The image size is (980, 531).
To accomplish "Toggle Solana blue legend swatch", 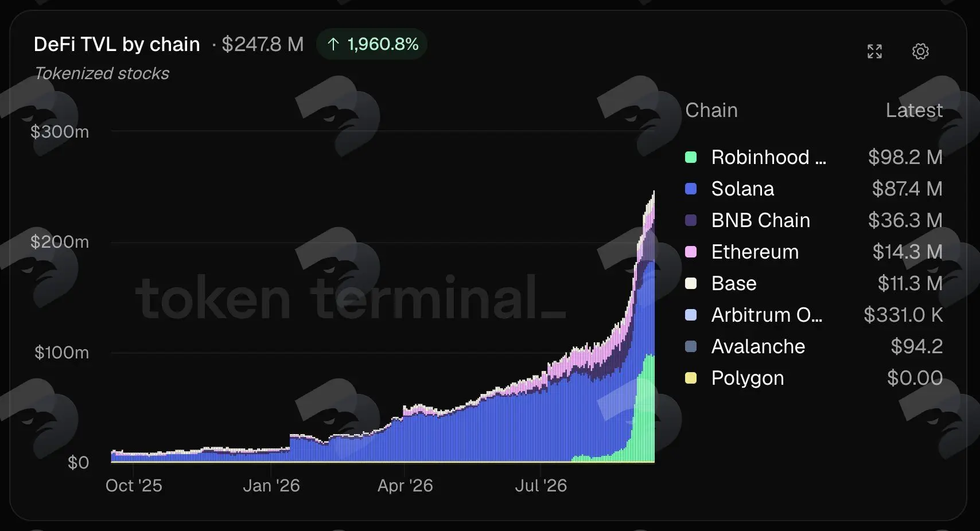I will [x=691, y=189].
